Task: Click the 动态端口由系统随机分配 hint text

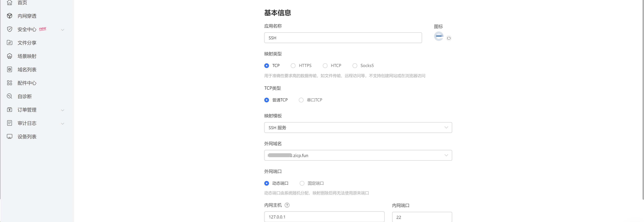Action: [316, 193]
